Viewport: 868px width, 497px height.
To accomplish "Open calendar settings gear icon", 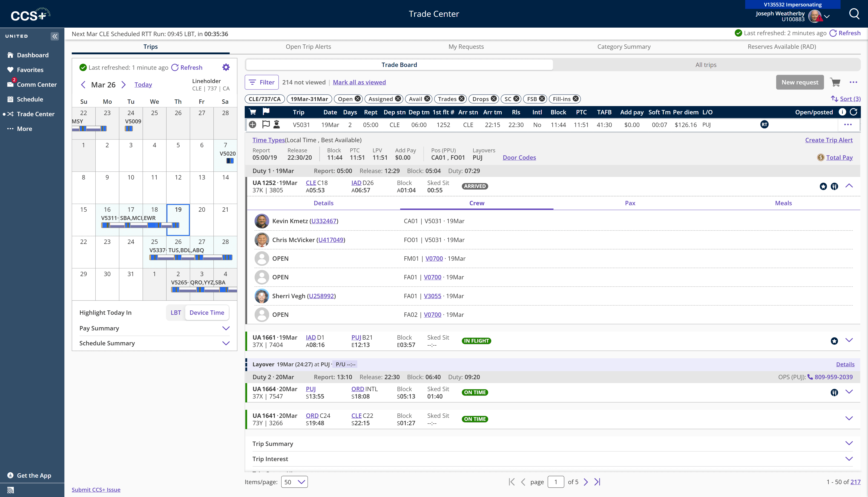I will (x=226, y=67).
